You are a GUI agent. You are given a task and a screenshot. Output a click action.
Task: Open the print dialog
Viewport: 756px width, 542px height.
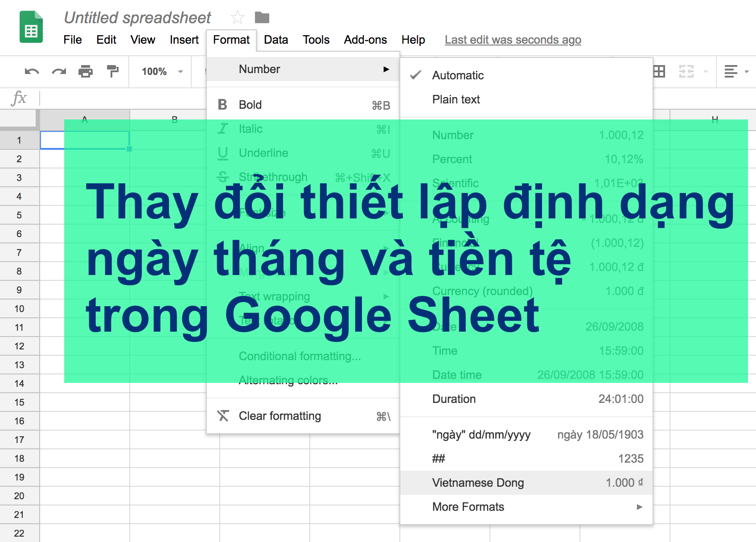coord(86,71)
